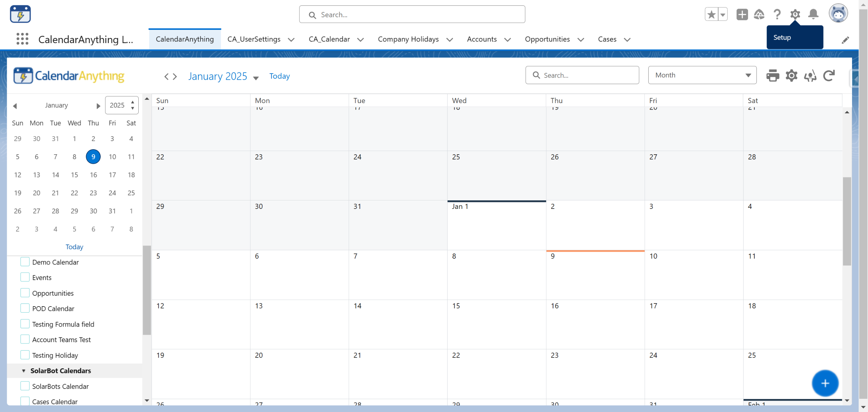Open the Month view dropdown
The height and width of the screenshot is (412, 868).
(702, 75)
